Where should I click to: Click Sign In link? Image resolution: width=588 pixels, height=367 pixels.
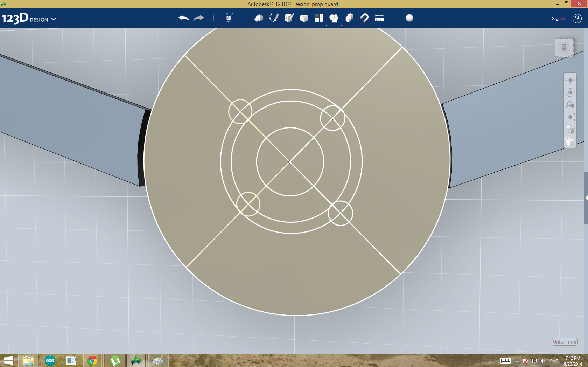tap(559, 19)
